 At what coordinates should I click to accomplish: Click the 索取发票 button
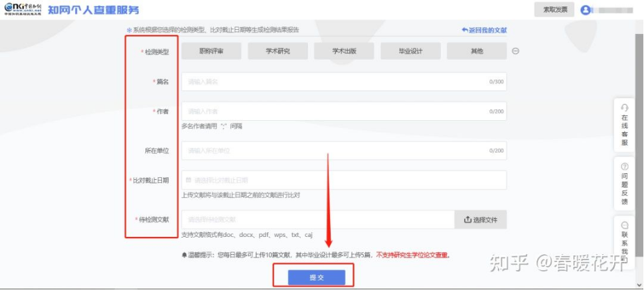554,9
